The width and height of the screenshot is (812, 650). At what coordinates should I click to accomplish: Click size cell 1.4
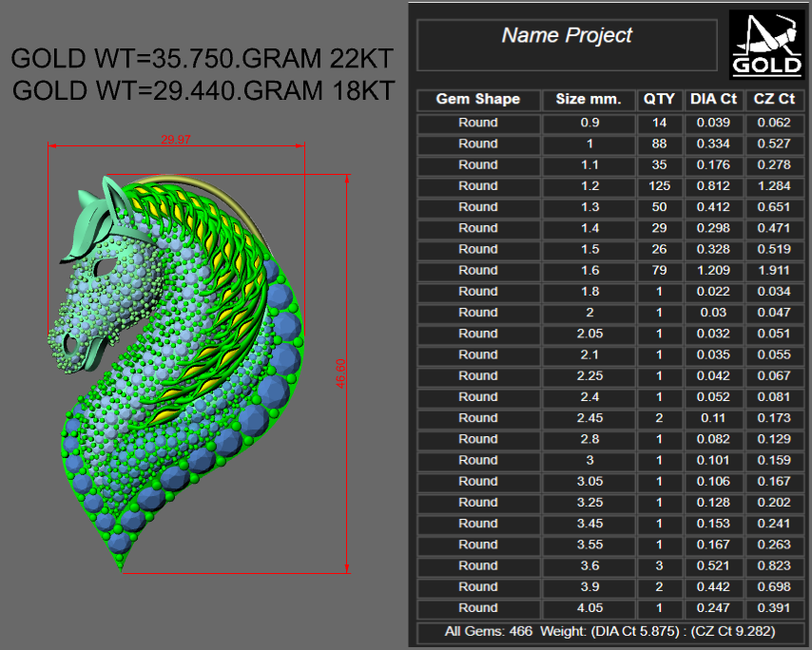(x=590, y=229)
